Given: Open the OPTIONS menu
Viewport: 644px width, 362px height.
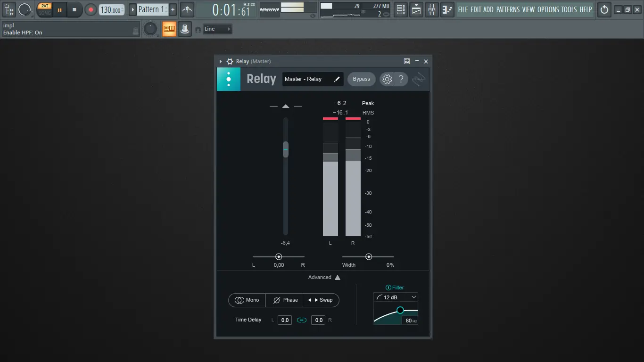Looking at the screenshot, I should point(548,9).
